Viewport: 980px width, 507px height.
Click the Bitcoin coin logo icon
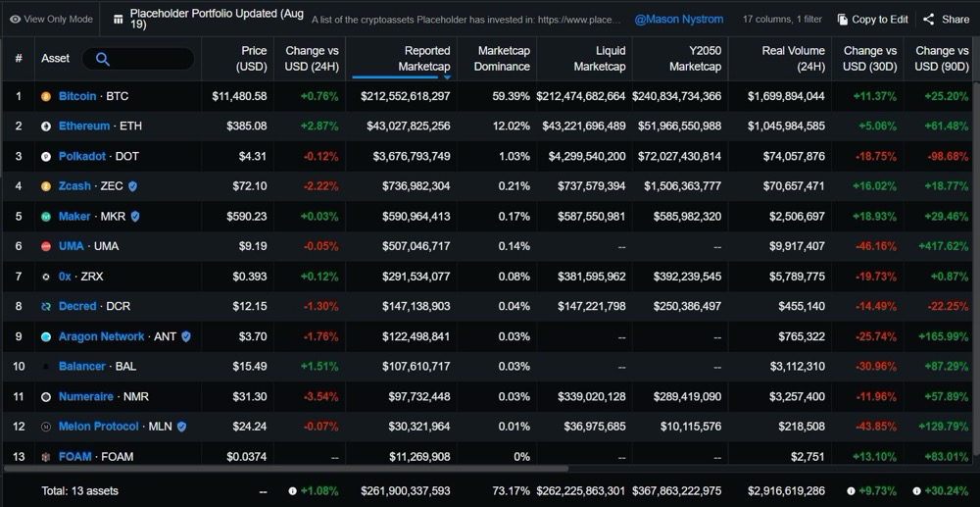(46, 97)
